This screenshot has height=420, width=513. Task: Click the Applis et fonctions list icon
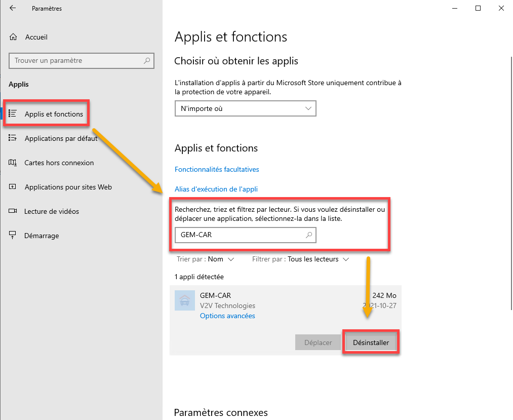coord(13,113)
